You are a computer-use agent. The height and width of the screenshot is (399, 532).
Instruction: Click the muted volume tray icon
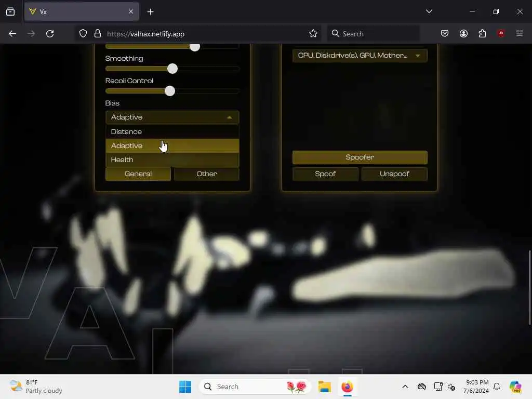point(451,387)
